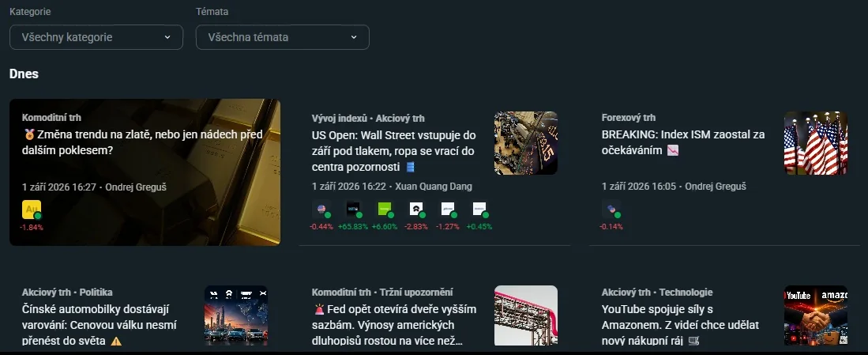This screenshot has width=868, height=355.
Task: Open the instrument icon showing -0.14%
Action: [611, 210]
